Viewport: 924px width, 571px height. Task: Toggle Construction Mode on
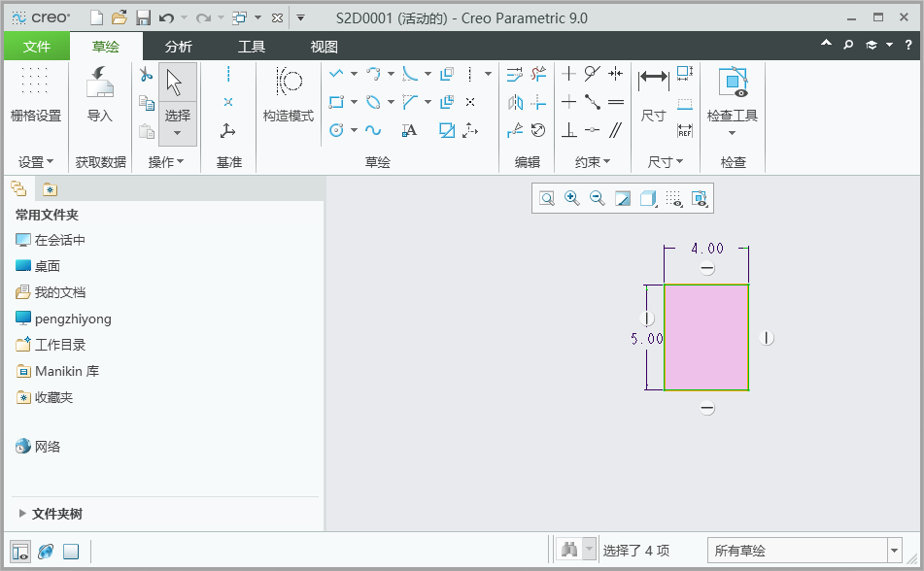289,94
